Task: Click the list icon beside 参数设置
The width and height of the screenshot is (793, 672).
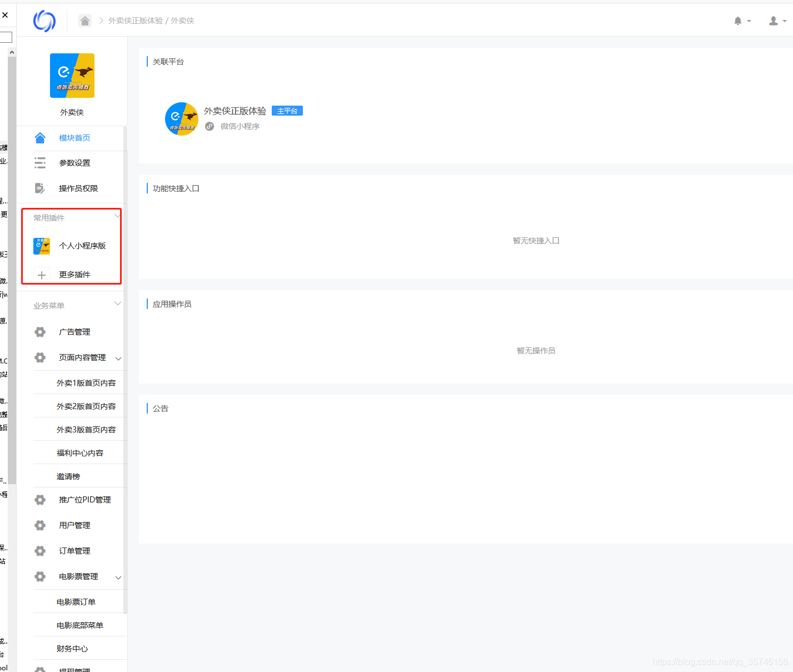Action: coord(40,163)
